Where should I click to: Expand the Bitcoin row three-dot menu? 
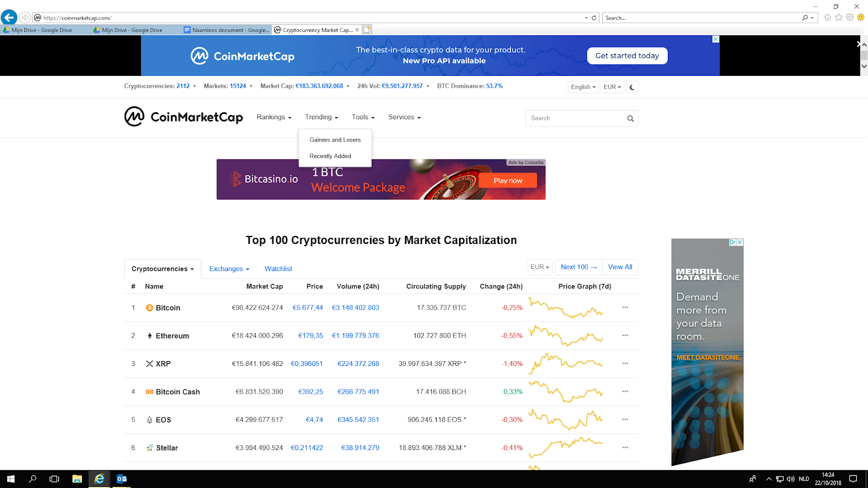pyautogui.click(x=625, y=307)
